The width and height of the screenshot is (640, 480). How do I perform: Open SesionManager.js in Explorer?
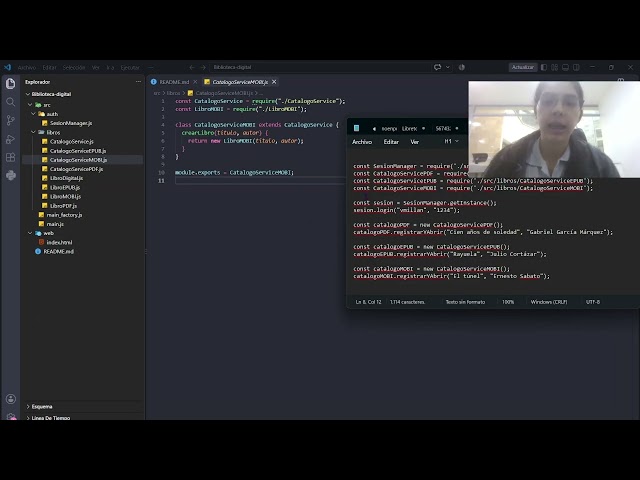pyautogui.click(x=71, y=123)
